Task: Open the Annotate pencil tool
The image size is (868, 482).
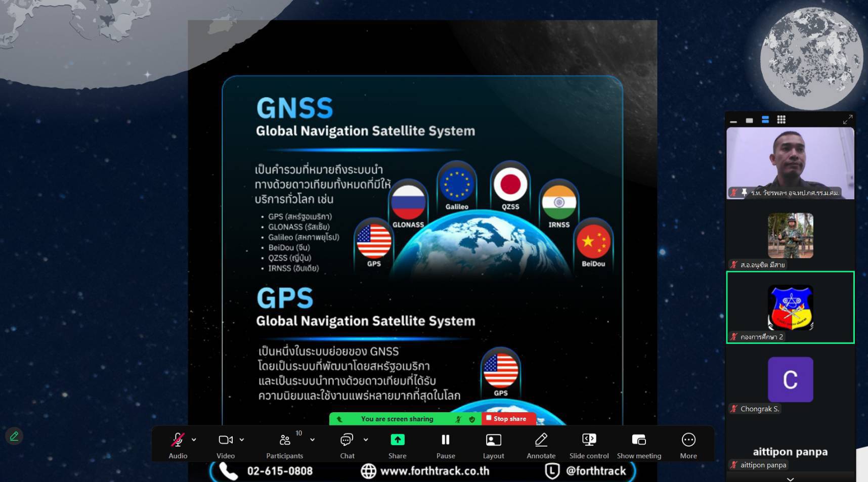Action: [541, 441]
